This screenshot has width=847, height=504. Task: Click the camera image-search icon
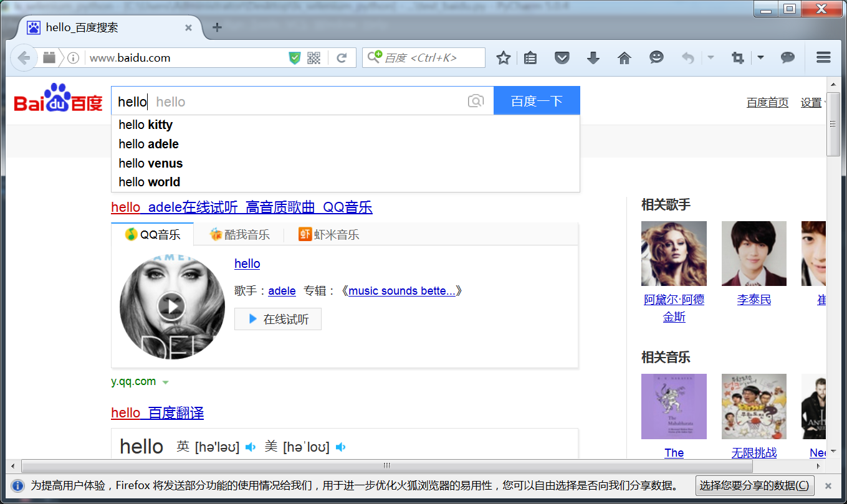point(476,101)
